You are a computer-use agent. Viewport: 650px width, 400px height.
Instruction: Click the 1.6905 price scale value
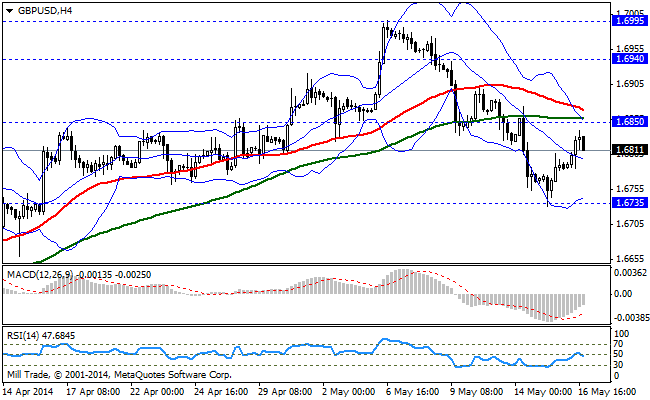[x=631, y=84]
